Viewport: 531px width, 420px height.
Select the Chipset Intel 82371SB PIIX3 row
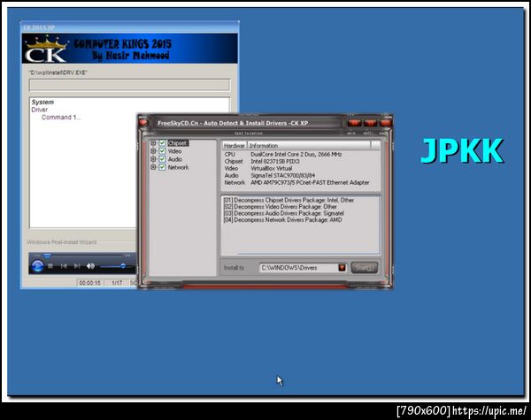[x=301, y=162]
